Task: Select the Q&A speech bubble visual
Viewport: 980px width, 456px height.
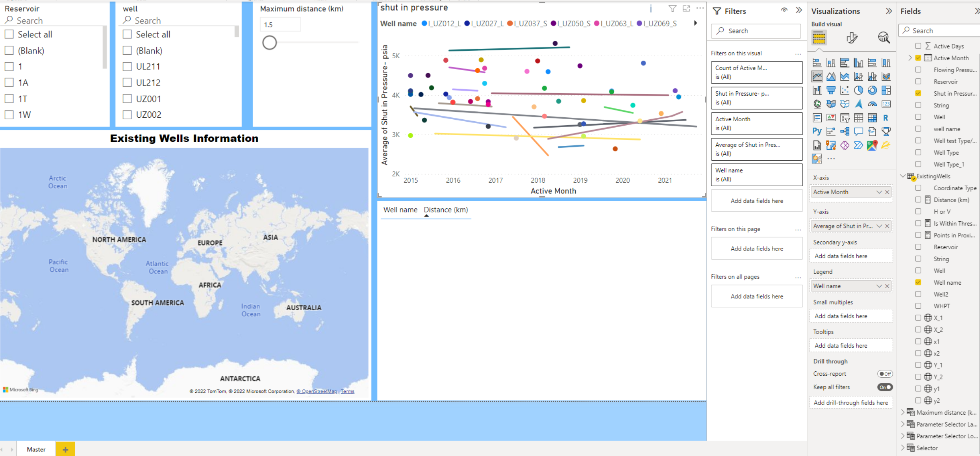Action: pos(858,131)
